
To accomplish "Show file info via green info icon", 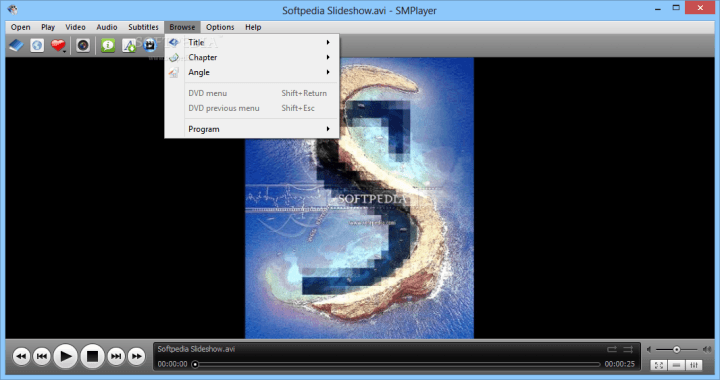I will pos(108,45).
